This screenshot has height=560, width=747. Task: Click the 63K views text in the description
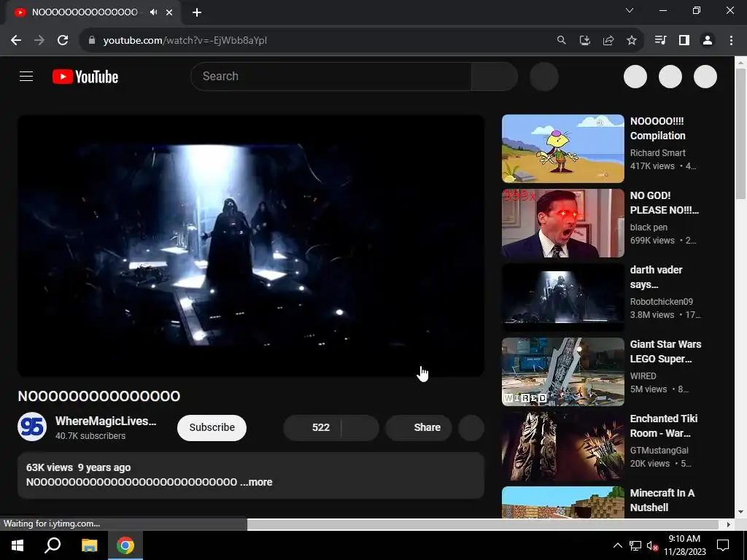click(50, 467)
